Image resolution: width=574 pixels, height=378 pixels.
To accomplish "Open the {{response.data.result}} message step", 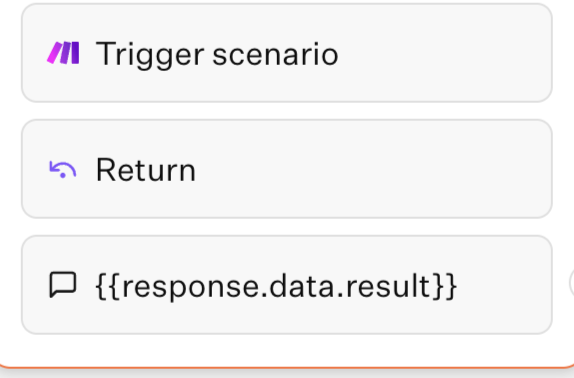I will (287, 285).
